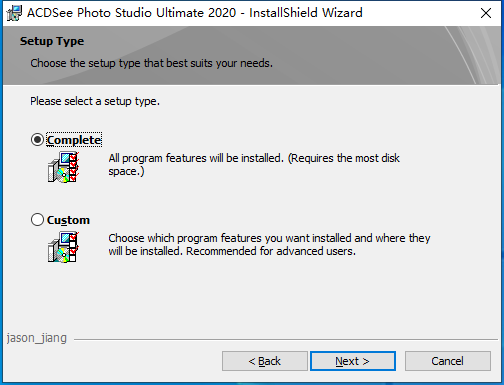Click the 'Recommended for advanced users' text line
Screen dimensions: 504x385
tap(271, 251)
